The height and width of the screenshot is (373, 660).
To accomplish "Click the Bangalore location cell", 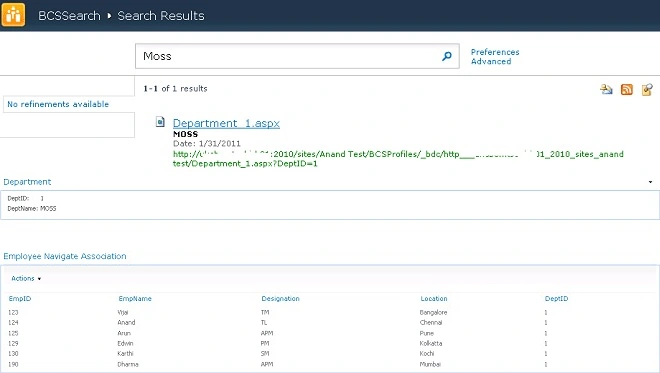I will pyautogui.click(x=433, y=312).
